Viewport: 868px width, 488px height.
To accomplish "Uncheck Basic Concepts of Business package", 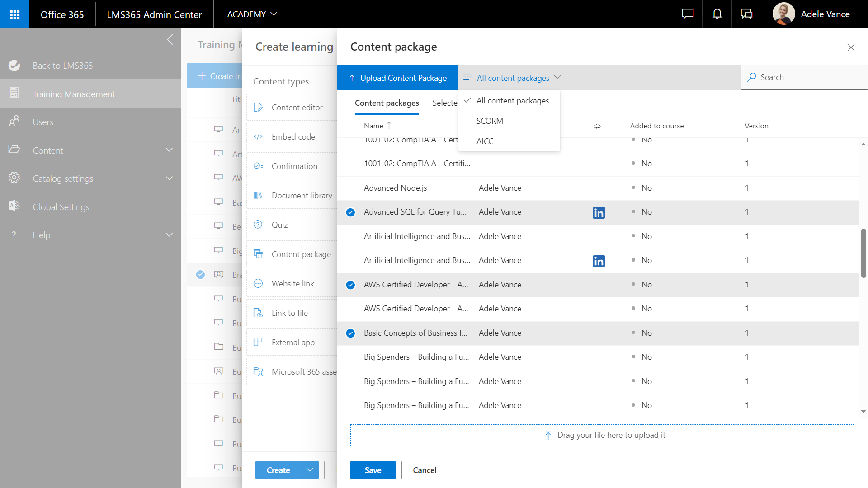I will coord(350,333).
